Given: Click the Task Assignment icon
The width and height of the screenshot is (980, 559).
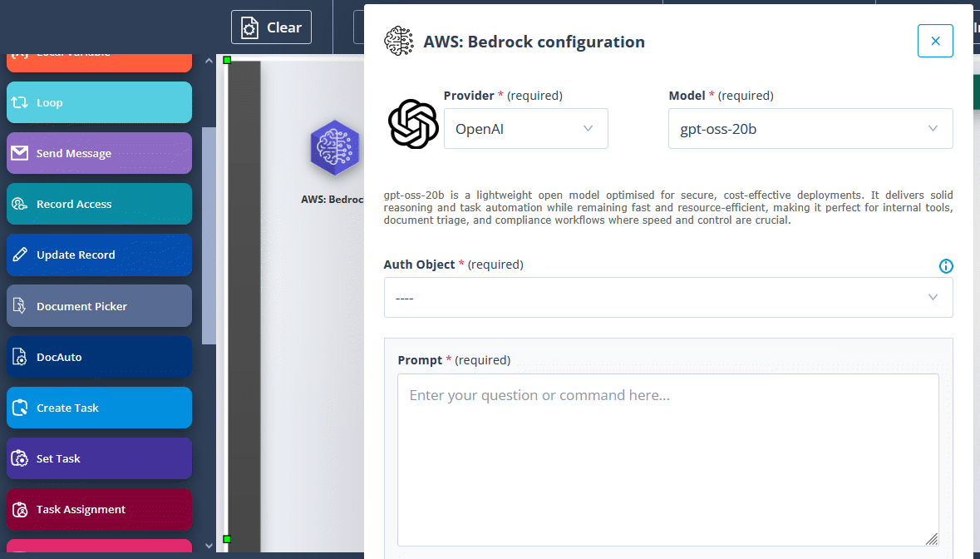Looking at the screenshot, I should [19, 509].
